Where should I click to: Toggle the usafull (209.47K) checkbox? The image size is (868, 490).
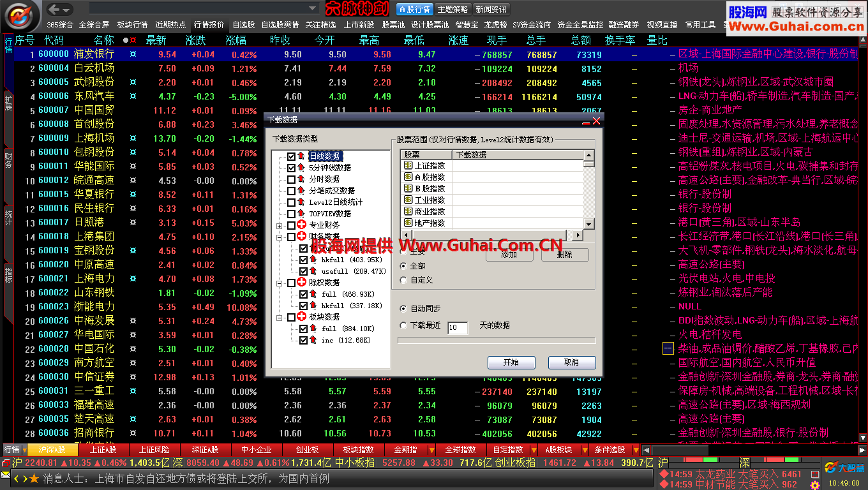304,271
